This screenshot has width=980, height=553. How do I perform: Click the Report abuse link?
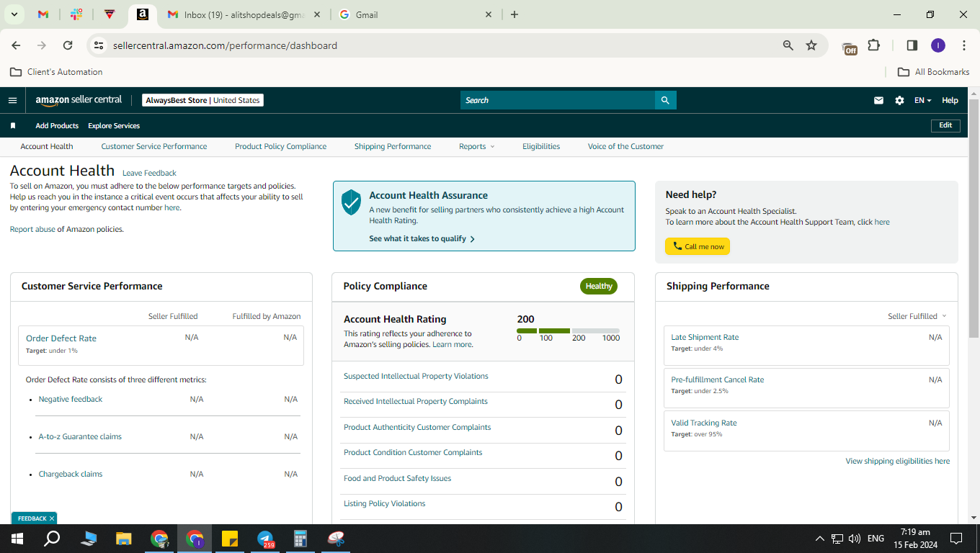(x=32, y=229)
